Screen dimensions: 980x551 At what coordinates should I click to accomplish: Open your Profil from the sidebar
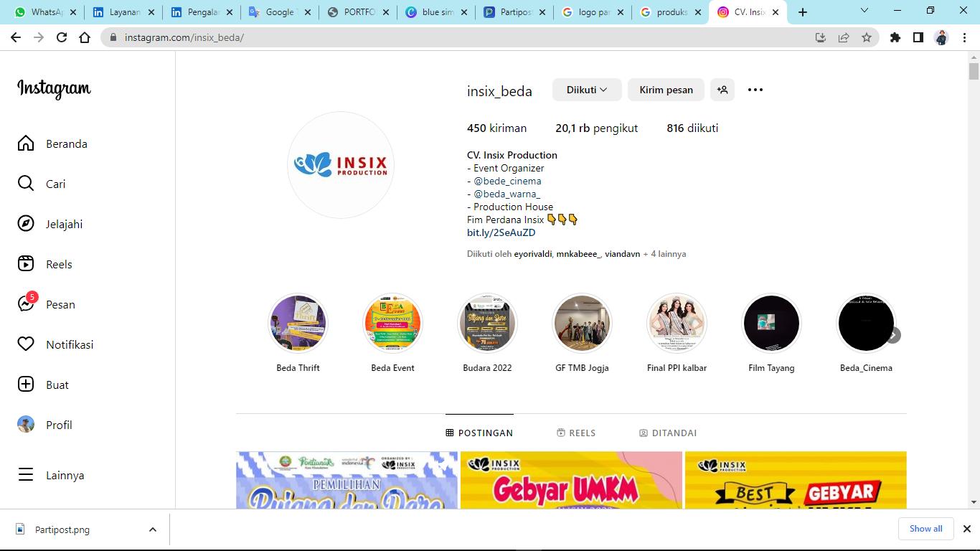tap(44, 425)
